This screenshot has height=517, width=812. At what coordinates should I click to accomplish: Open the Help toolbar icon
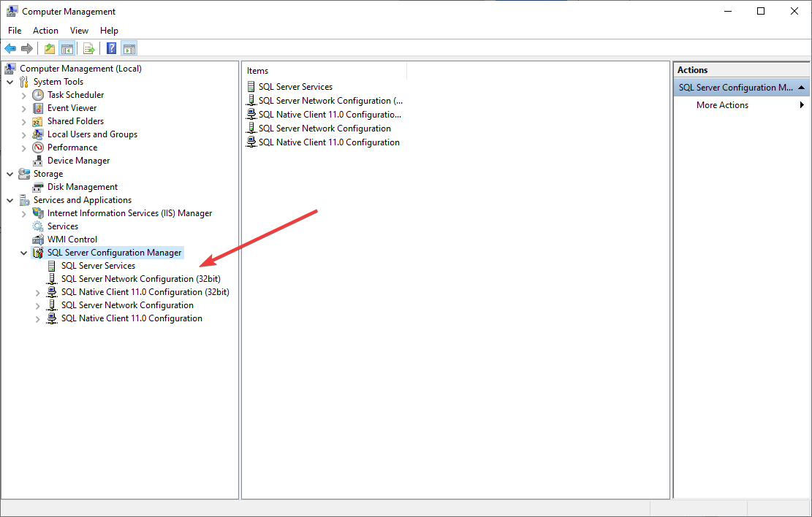[x=111, y=49]
